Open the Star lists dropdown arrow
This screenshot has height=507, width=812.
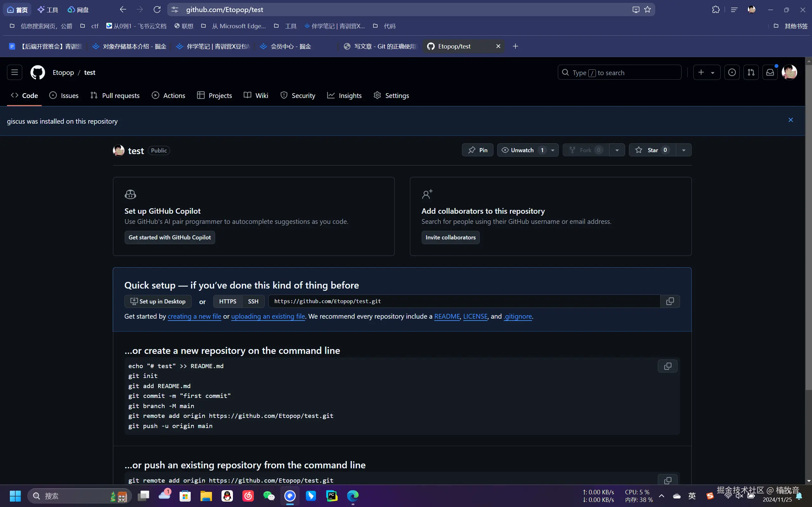[x=683, y=150]
